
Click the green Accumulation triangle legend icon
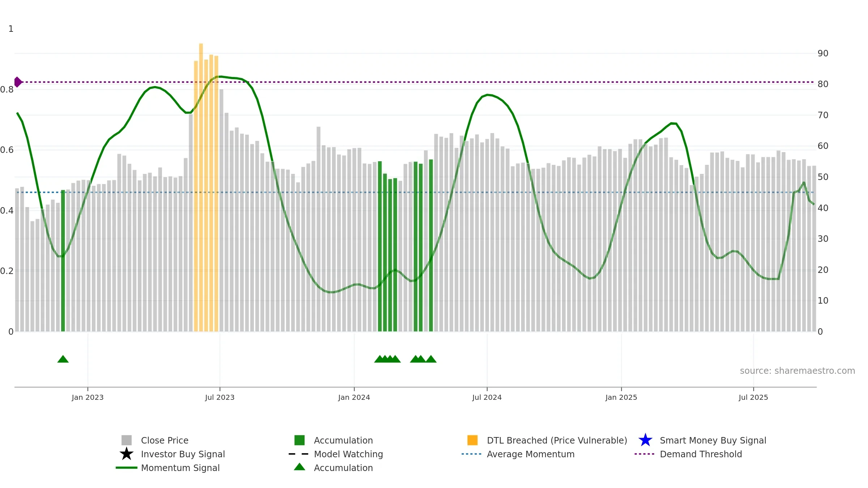pyautogui.click(x=299, y=467)
